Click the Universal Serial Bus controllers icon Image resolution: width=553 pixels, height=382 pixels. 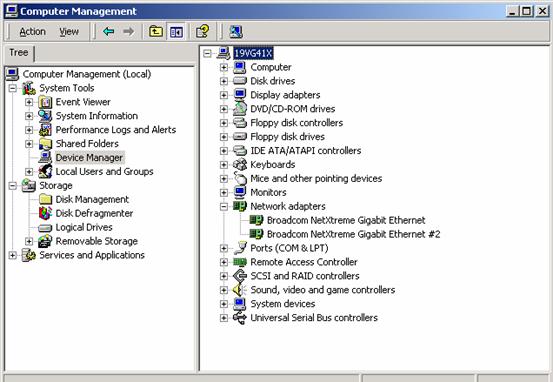coord(240,318)
